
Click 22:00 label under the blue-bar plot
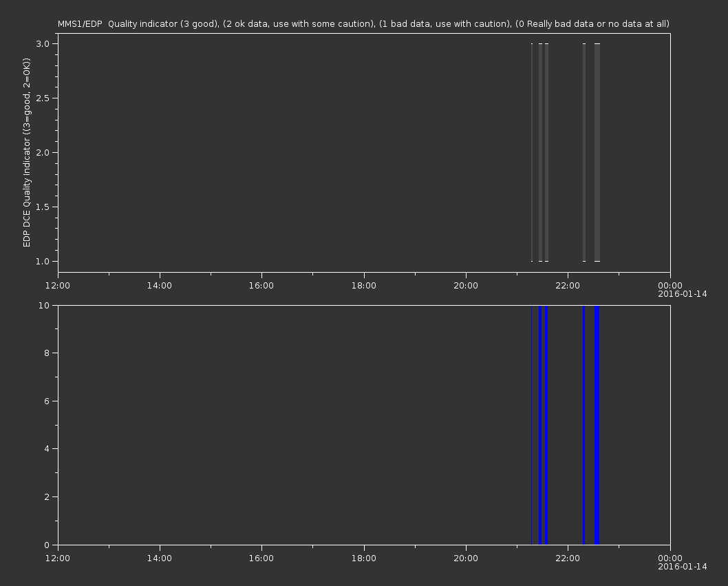(568, 558)
